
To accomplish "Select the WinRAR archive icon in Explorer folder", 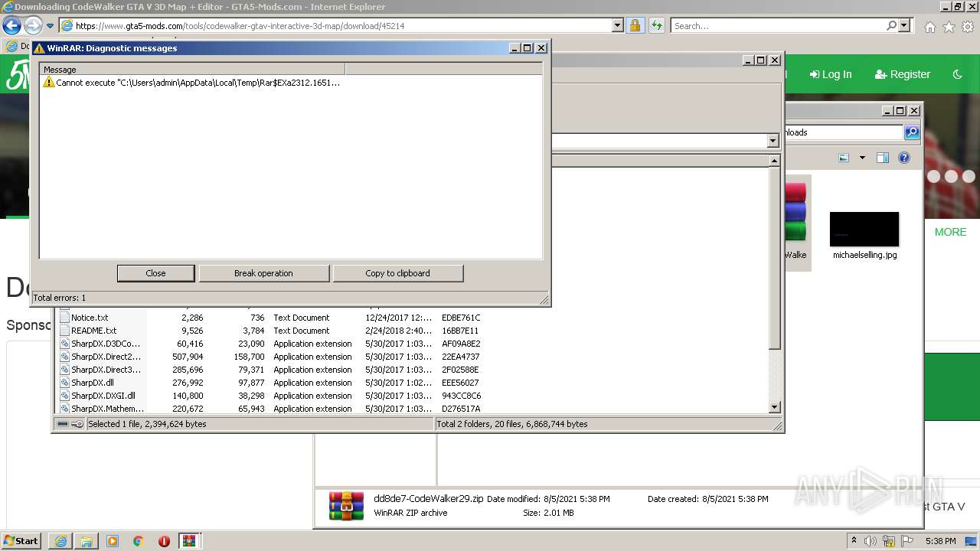I will coord(795,222).
